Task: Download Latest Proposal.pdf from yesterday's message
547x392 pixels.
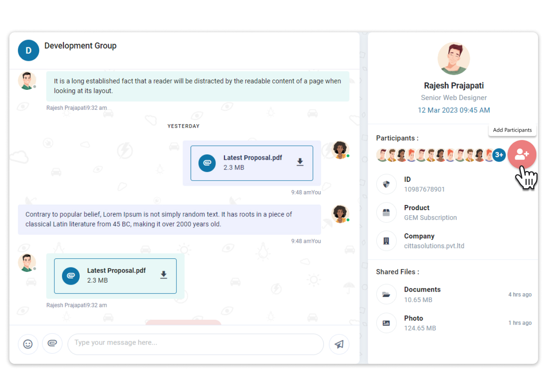Action: coord(300,162)
